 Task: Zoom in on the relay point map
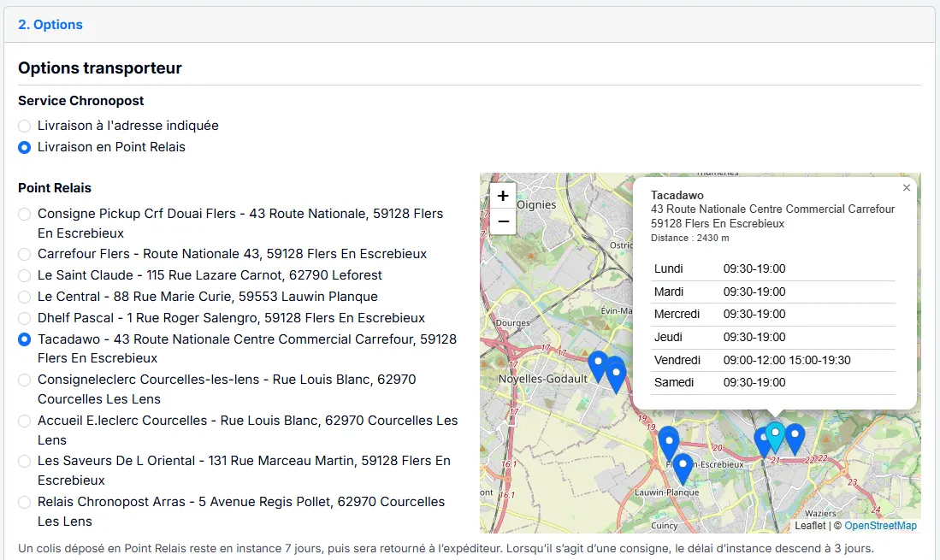pyautogui.click(x=503, y=196)
